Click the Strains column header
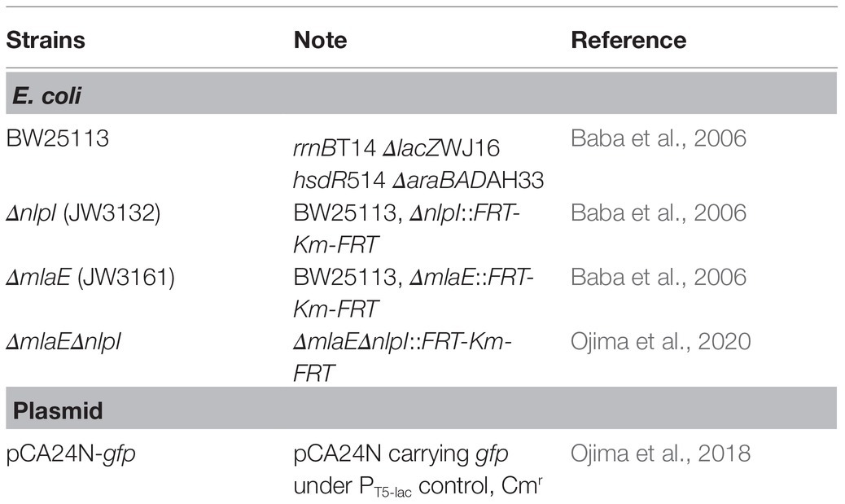This screenshot has width=845, height=504. coord(46,40)
